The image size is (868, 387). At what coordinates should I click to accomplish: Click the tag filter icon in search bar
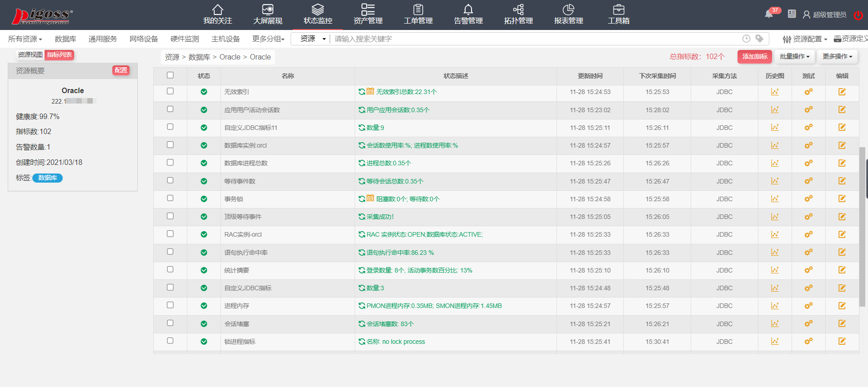click(x=759, y=39)
